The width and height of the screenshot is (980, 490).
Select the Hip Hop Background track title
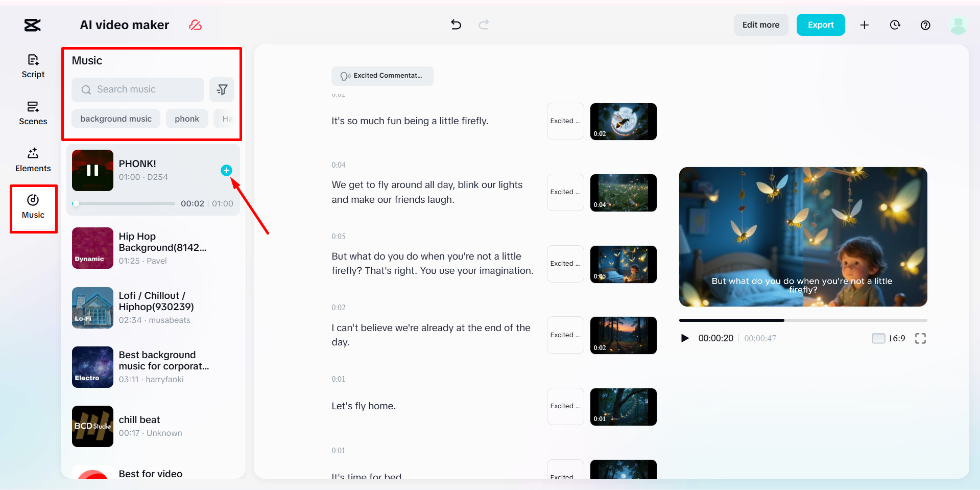tap(162, 242)
